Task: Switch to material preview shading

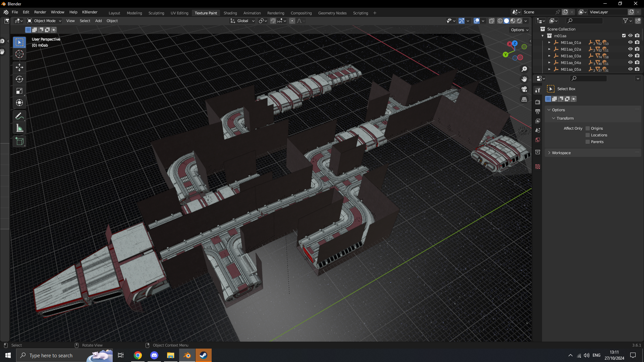Action: [513, 21]
